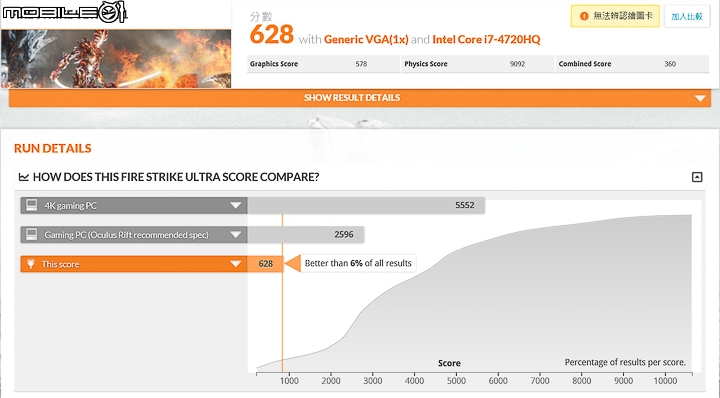The height and width of the screenshot is (398, 720).
Task: Click 'Percentage of results per score.' caption
Action: pyautogui.click(x=625, y=362)
